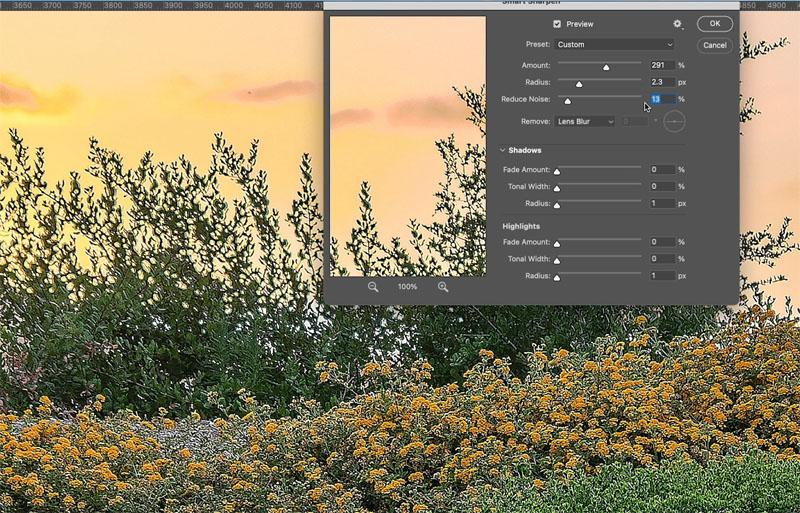800x513 pixels.
Task: Click the OK button
Action: click(x=714, y=23)
